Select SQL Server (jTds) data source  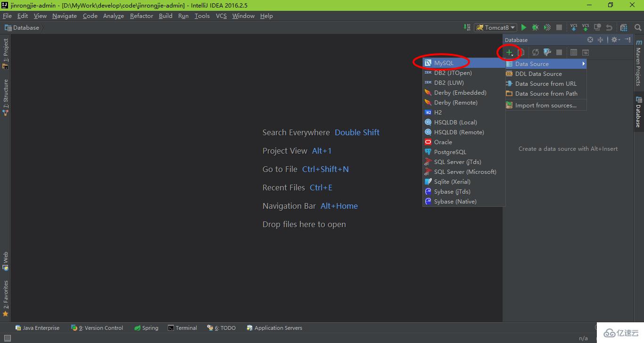tap(464, 162)
